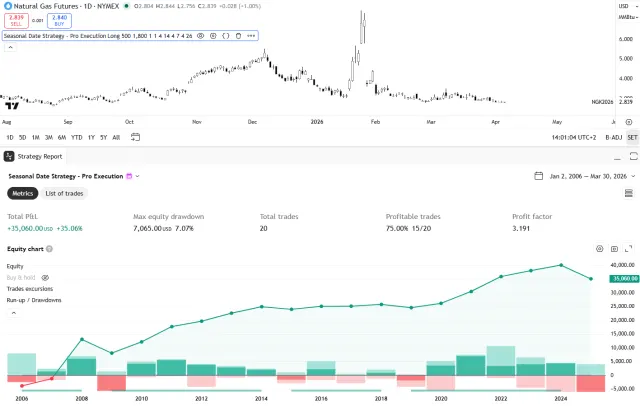Toggle the Buy & hold series
The image size is (640, 406).
click(x=21, y=278)
